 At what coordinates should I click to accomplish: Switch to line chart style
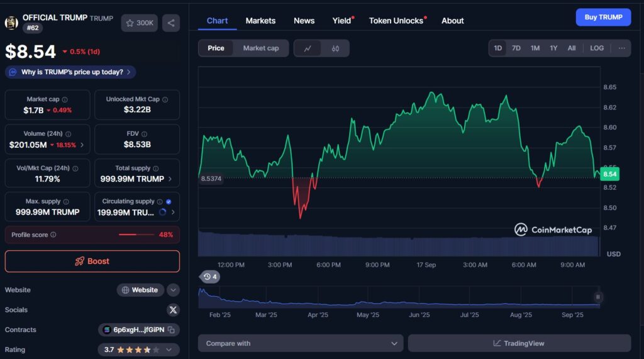308,48
